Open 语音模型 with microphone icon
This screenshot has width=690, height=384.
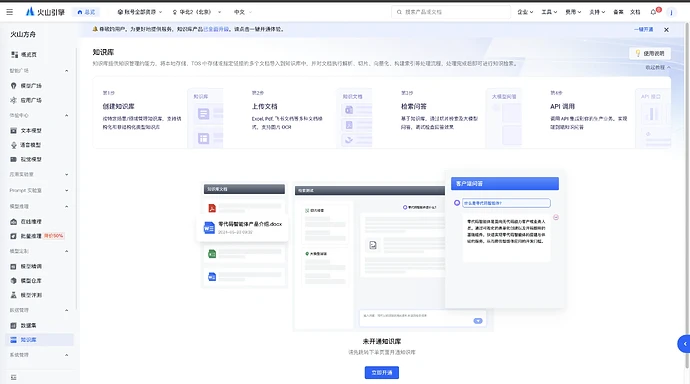coord(26,145)
